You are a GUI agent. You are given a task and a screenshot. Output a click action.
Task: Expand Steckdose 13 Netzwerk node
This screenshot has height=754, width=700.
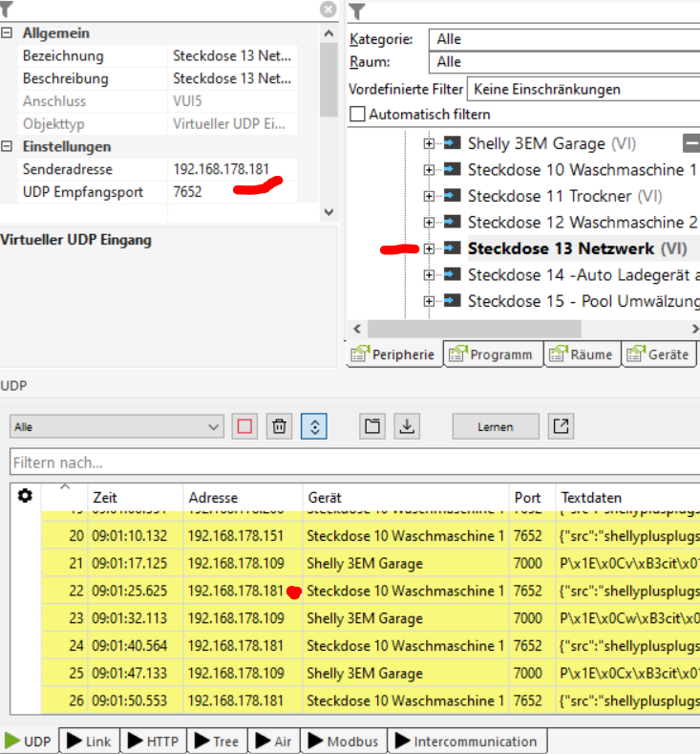pos(429,248)
